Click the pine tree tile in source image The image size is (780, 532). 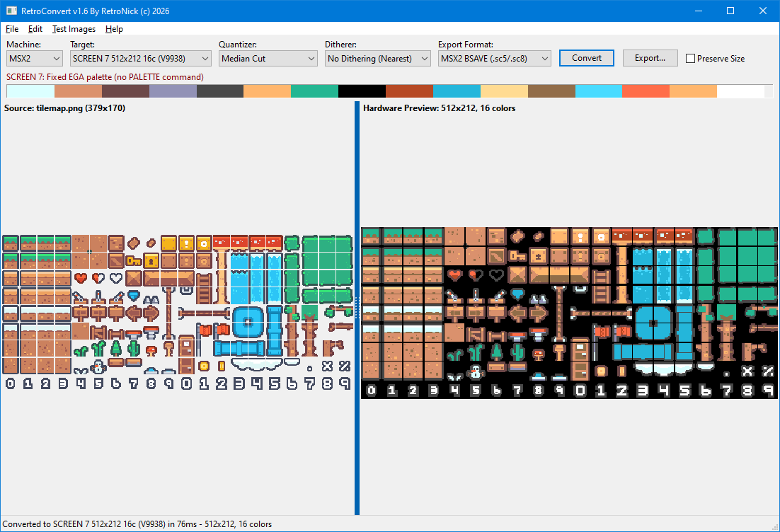point(116,348)
